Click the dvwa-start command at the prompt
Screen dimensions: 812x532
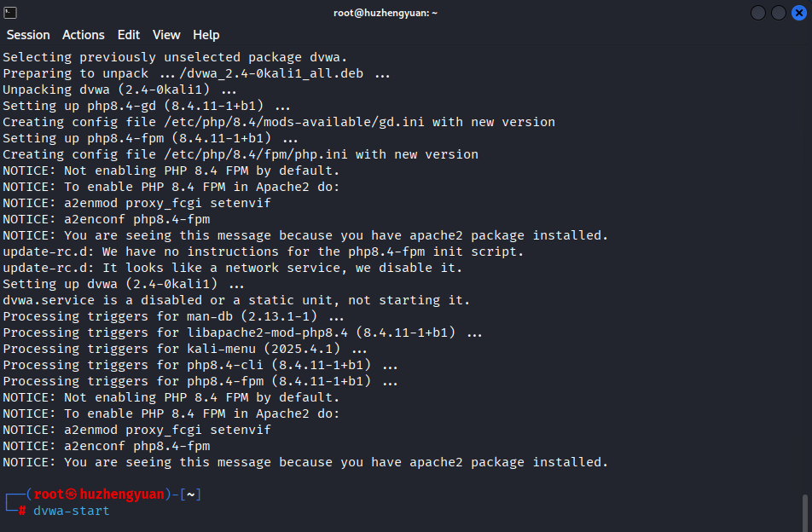[x=72, y=511]
